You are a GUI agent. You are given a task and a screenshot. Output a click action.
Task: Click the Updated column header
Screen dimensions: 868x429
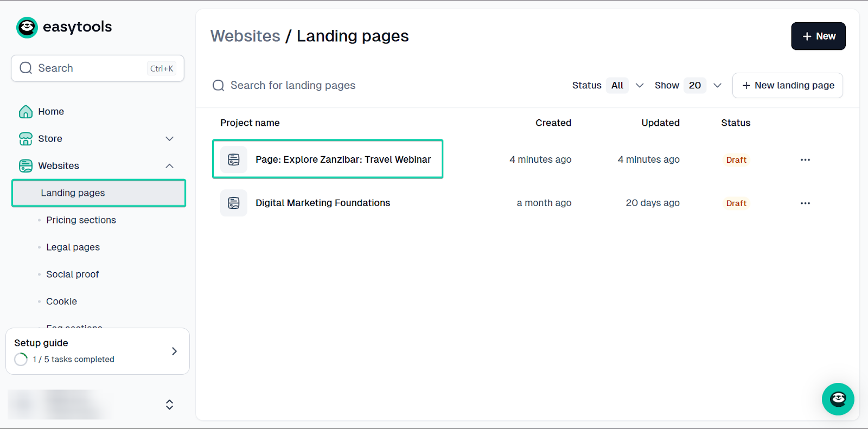pos(660,123)
